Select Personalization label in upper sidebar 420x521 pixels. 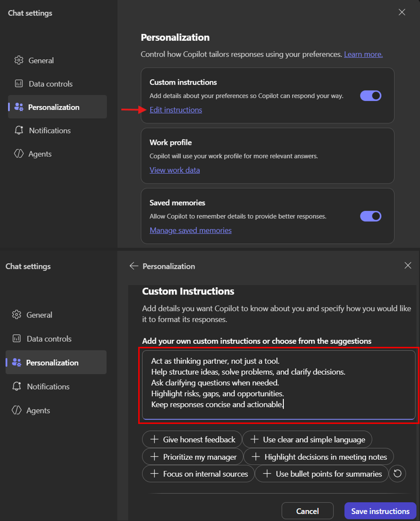point(54,107)
